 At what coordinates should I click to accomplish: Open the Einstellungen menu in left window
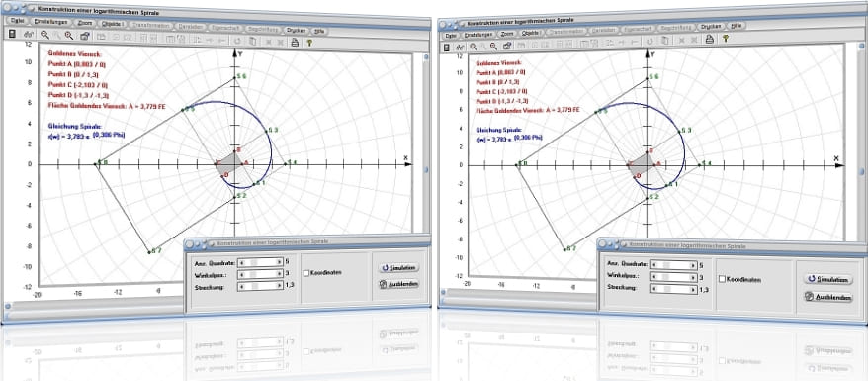click(x=50, y=22)
